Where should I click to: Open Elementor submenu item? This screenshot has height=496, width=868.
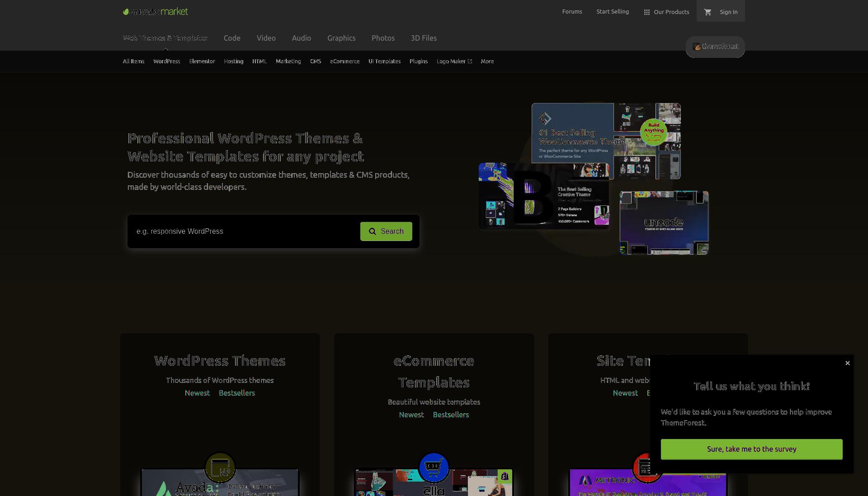coord(202,61)
